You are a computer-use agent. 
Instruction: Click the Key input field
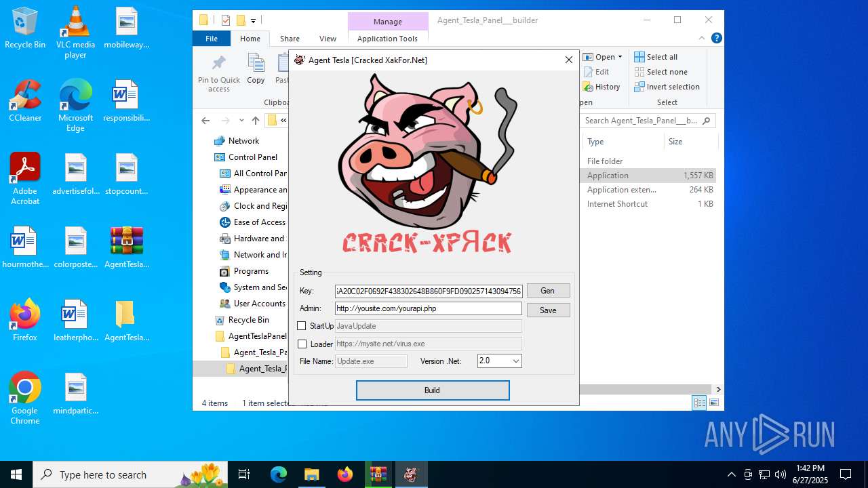pos(429,291)
